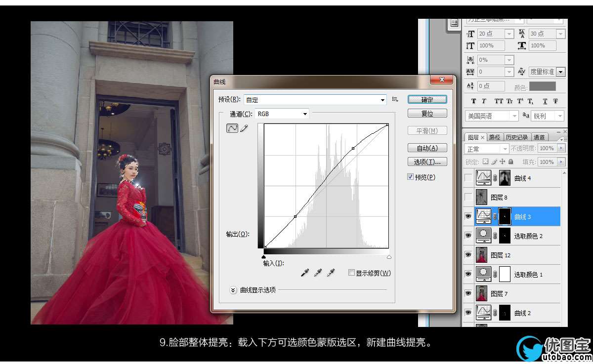The image size is (593, 364).
Task: Show the hidden 图层 8 layer
Action: tap(468, 197)
